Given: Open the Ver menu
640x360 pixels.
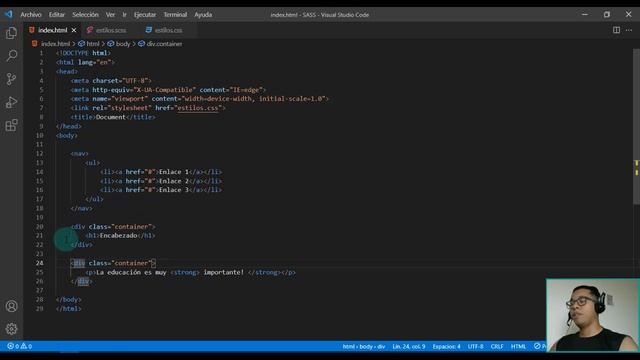Looking at the screenshot, I should pos(110,15).
